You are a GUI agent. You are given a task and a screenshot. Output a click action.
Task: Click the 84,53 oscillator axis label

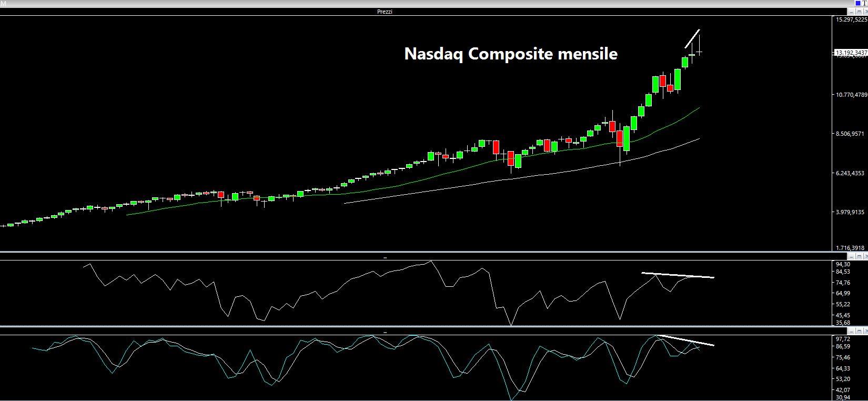[x=843, y=272]
